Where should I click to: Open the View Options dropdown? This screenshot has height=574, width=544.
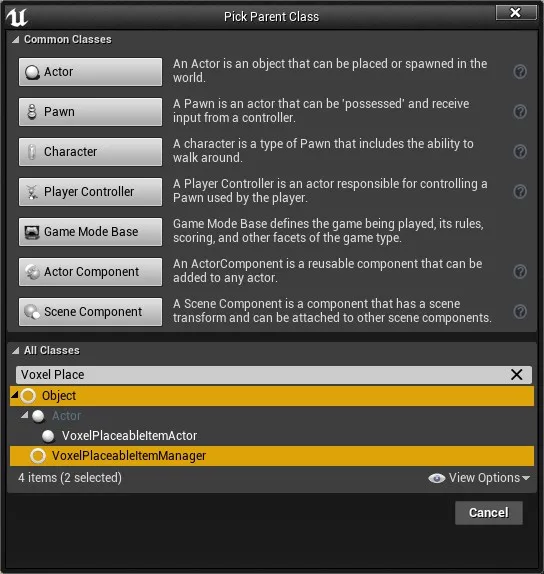click(x=479, y=478)
